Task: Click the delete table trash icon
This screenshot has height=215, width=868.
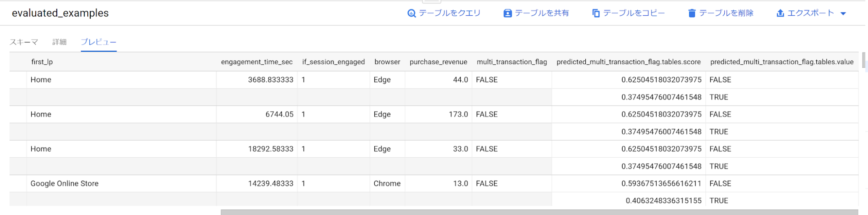Action: [692, 13]
